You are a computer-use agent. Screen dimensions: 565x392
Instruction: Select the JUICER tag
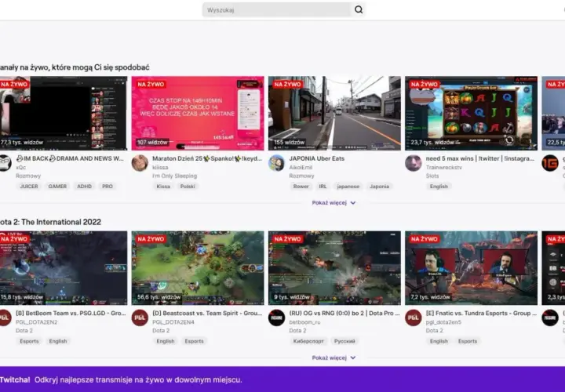tap(29, 187)
